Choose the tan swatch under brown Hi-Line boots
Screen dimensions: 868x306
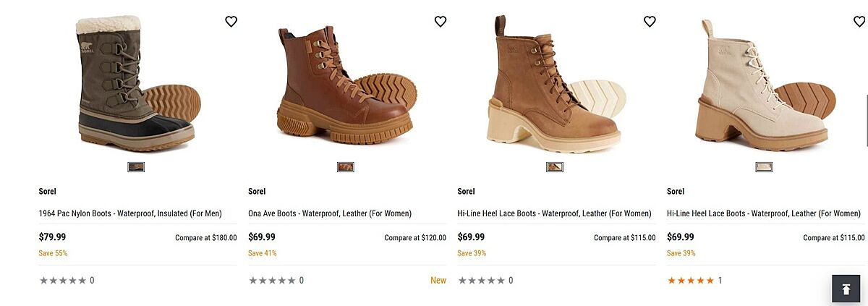tap(555, 166)
